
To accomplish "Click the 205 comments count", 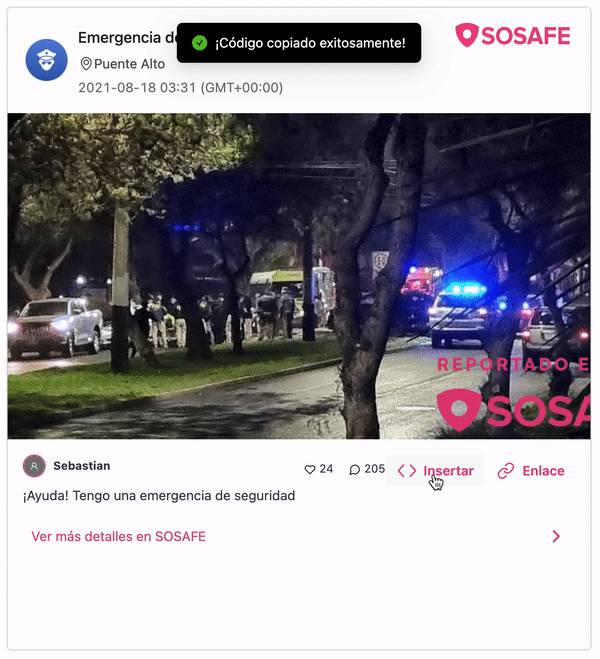I will click(374, 469).
